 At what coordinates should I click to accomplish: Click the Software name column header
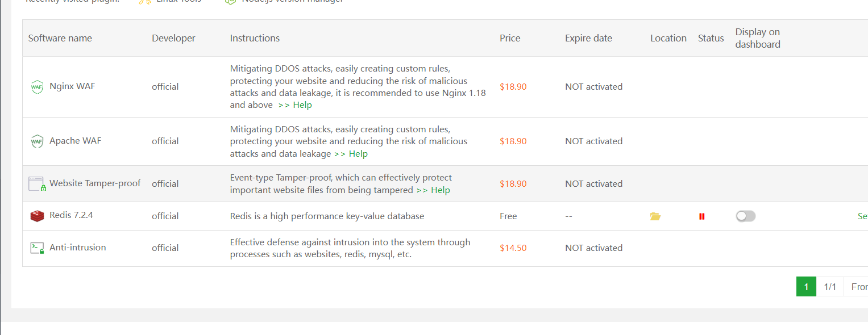pyautogui.click(x=60, y=38)
